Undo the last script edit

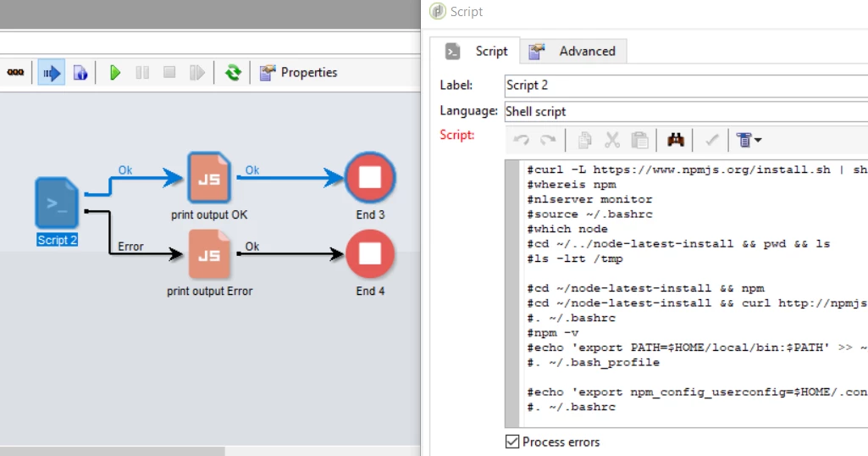pos(521,140)
